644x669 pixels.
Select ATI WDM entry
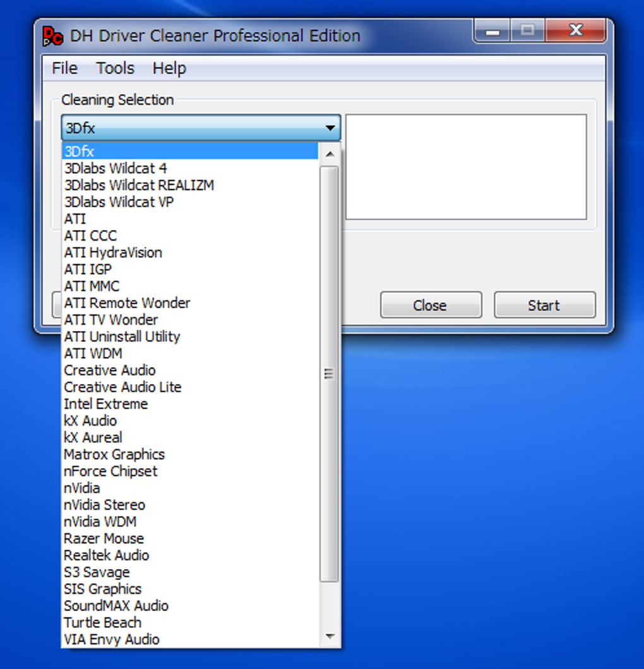(190, 353)
